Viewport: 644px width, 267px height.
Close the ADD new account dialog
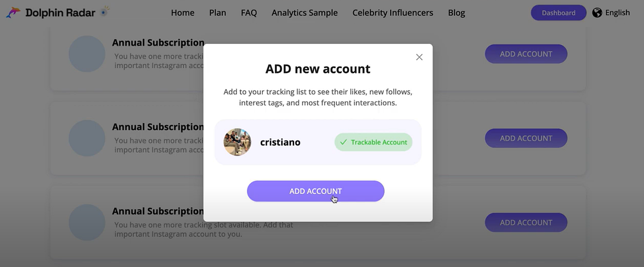pos(419,57)
